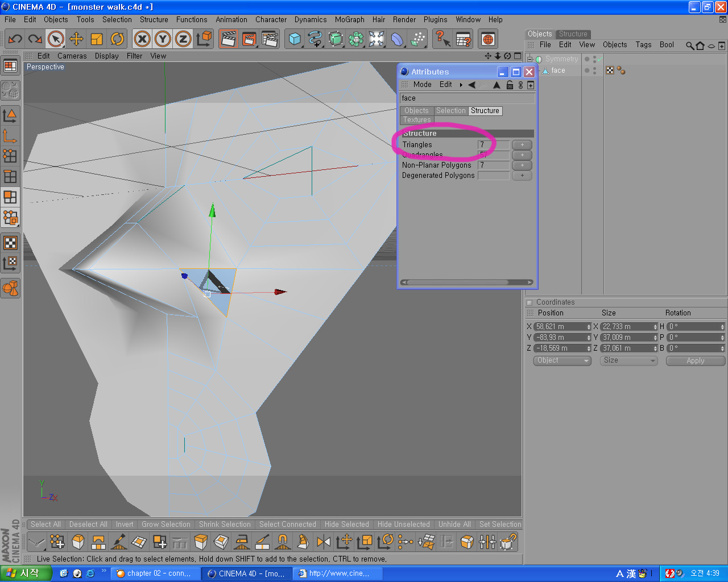Click the Set Selection button
This screenshot has height=582, width=728.
coord(500,524)
